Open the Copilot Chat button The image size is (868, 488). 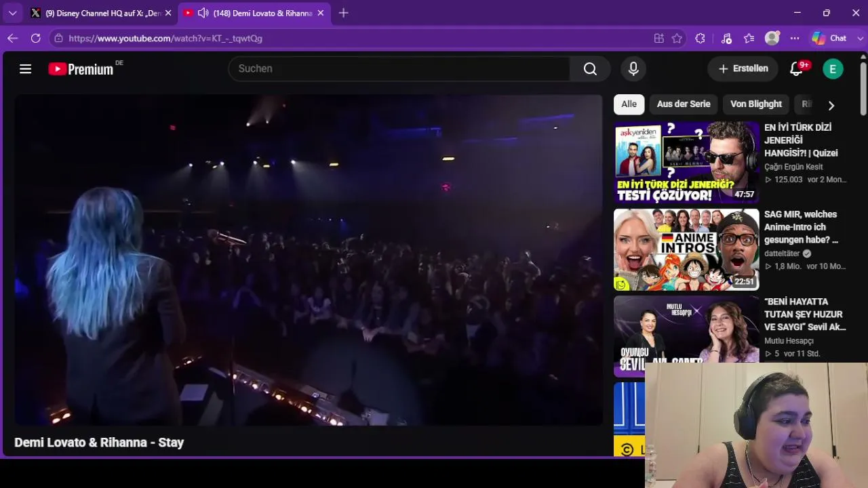830,38
